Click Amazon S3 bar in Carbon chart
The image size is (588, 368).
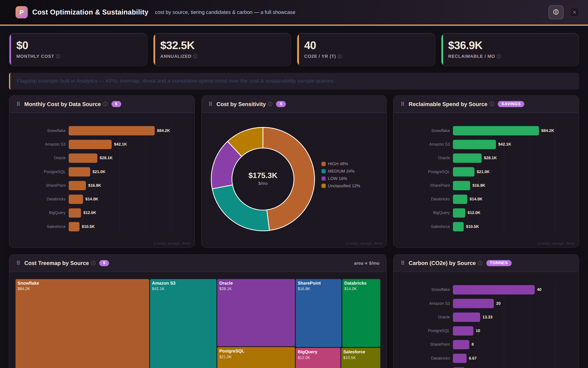pos(473,303)
